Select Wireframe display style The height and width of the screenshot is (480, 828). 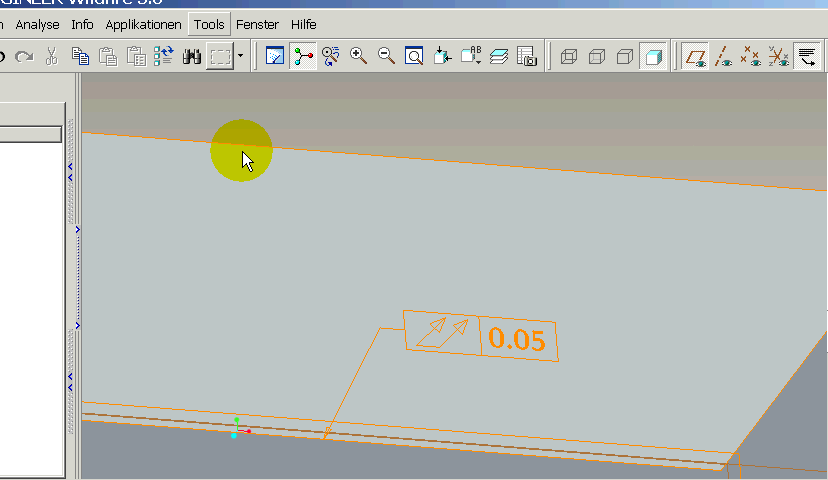(x=569, y=57)
